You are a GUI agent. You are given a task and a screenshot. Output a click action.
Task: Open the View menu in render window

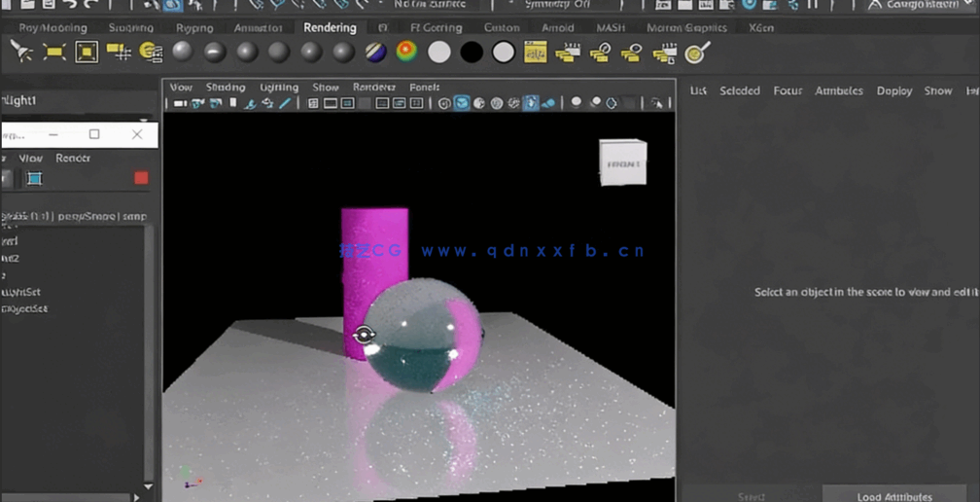point(31,159)
